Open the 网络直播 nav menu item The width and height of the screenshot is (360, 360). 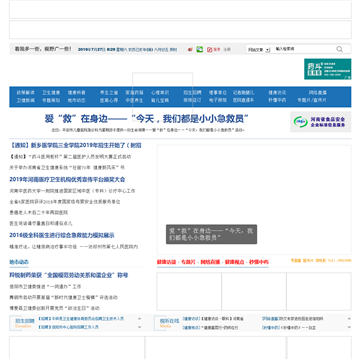(317, 93)
